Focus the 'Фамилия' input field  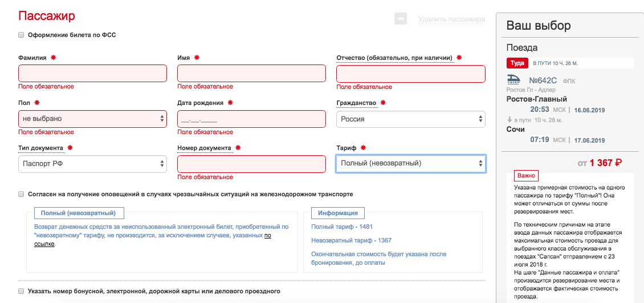pos(92,74)
